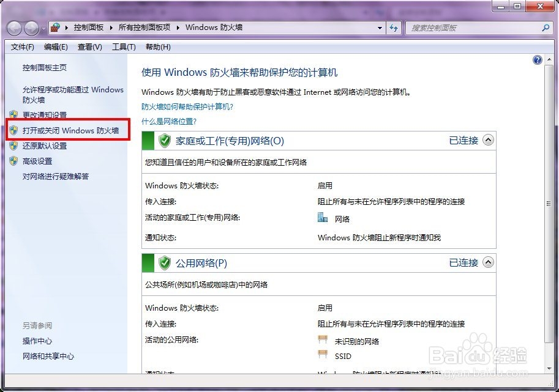Click the refresh button in address bar
Viewport: 559px width, 392px height.
[x=394, y=28]
